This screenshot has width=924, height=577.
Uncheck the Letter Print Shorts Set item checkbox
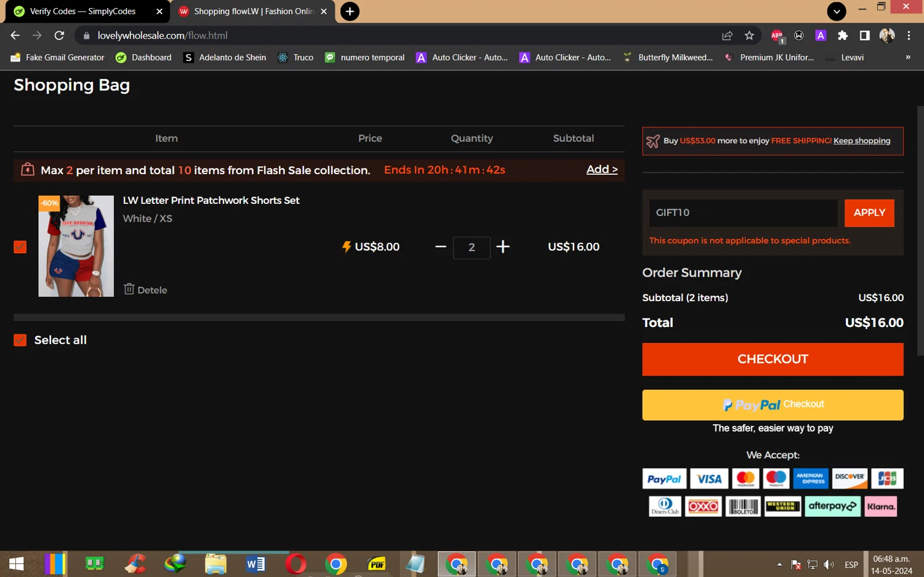20,247
